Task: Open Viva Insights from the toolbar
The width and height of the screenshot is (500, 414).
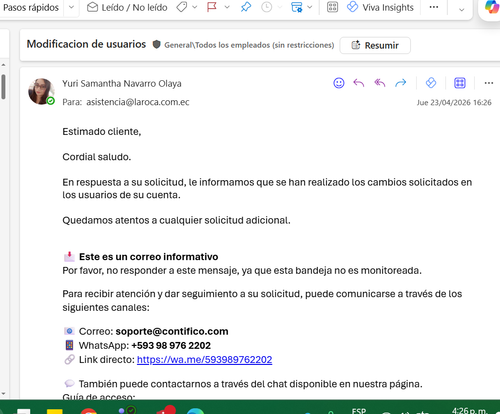Action: pos(380,7)
